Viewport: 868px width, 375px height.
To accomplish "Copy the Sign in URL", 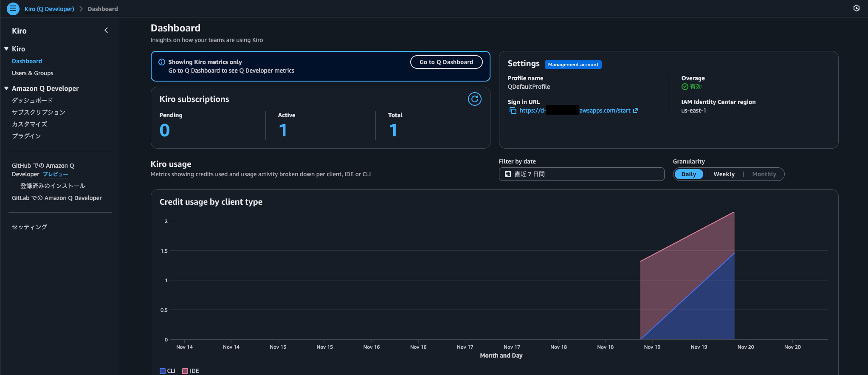I will (x=513, y=110).
